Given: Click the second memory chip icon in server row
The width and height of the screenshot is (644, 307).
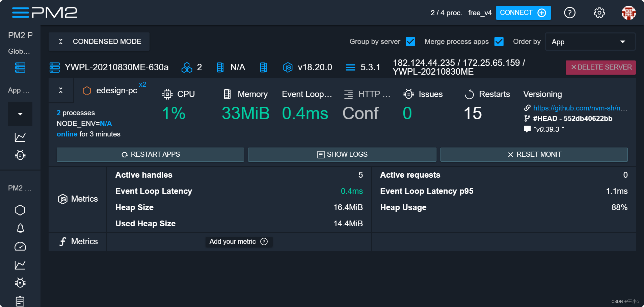Looking at the screenshot, I should [x=264, y=68].
